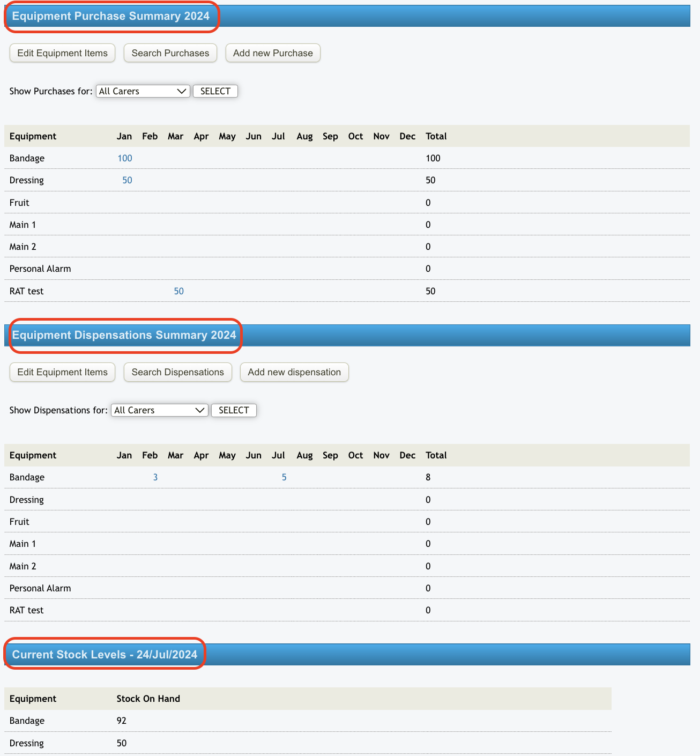Click Main 2 row in purchases table
Screen dimensions: 700x756
pyautogui.click(x=347, y=247)
